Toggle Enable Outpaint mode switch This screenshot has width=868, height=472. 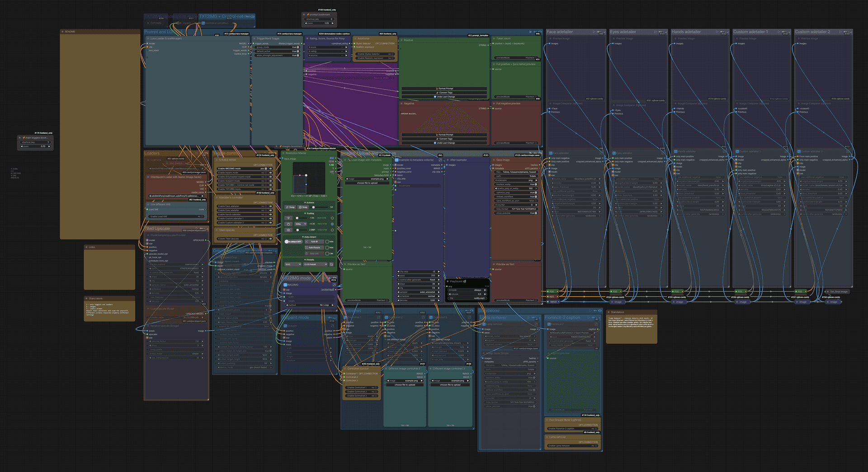coord(266,181)
